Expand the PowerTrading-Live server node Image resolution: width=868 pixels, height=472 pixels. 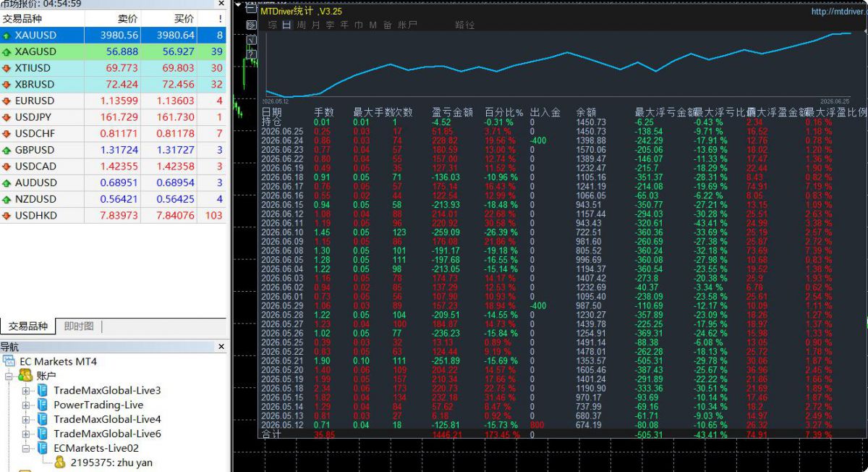click(x=26, y=405)
